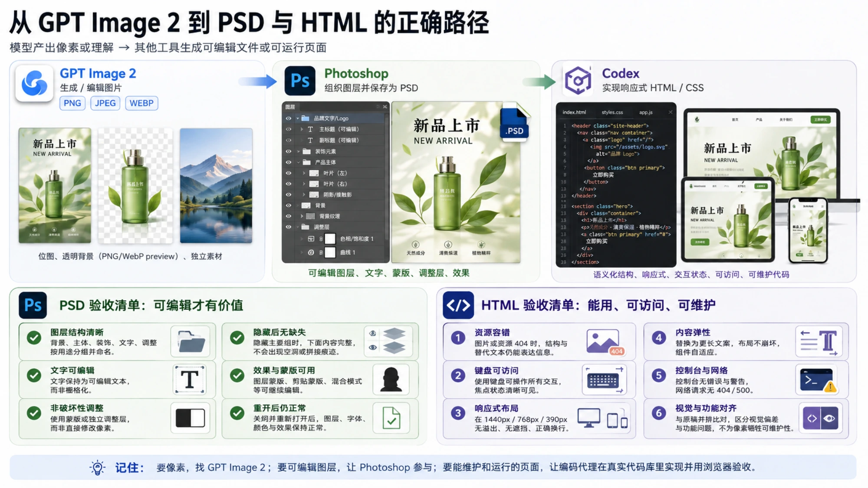
Task: Toggle eye icon for 叶片（左）layer
Action: tap(289, 173)
